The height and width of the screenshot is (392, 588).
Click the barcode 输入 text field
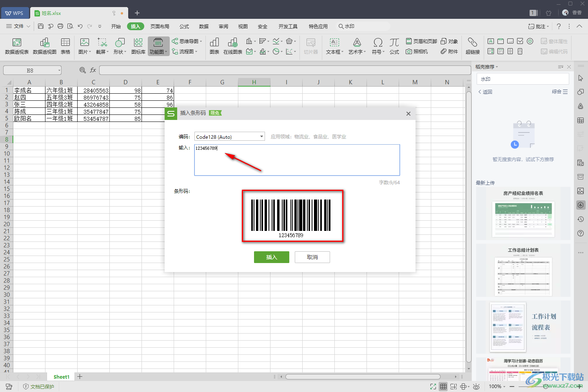[x=297, y=160]
